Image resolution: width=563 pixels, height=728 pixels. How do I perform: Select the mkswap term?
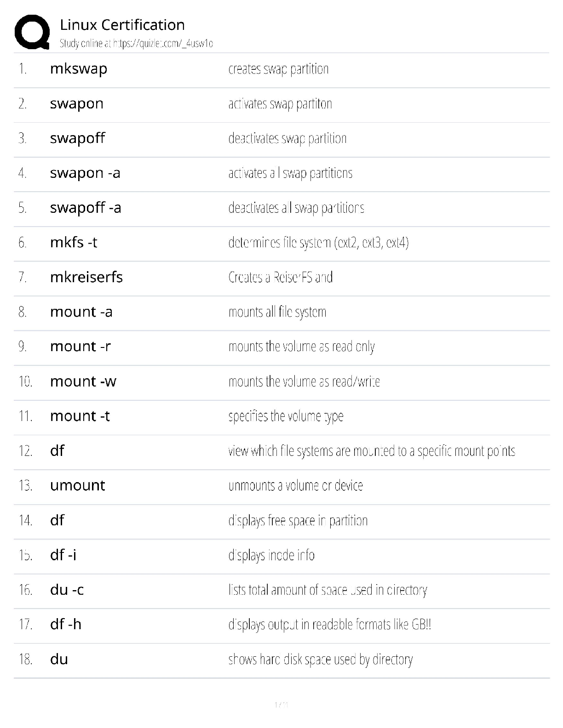[x=79, y=69]
